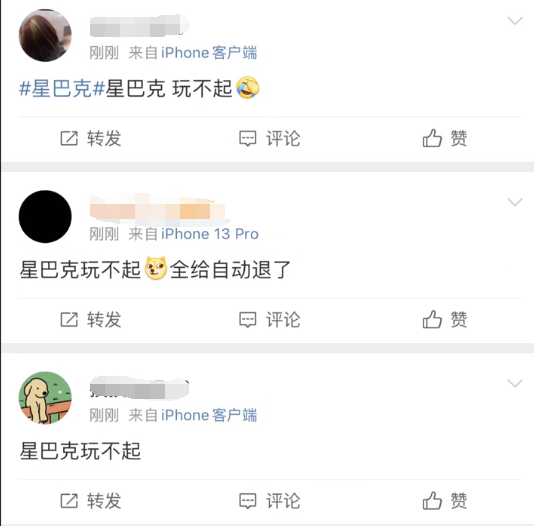Viewport: 545px width, 526px height.
Task: Open iPhone 13 Pro source link
Action: [210, 234]
